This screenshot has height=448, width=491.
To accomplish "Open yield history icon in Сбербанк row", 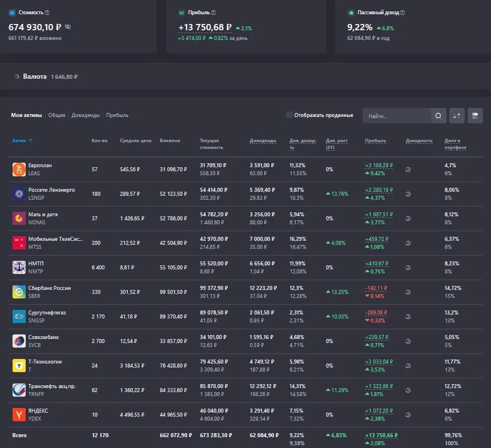I will [x=408, y=292].
